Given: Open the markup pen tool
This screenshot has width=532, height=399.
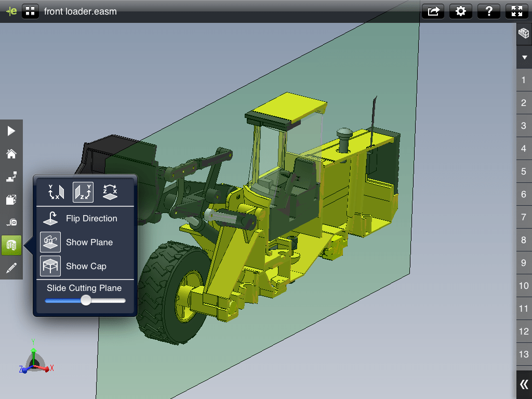Looking at the screenshot, I should click(x=11, y=268).
